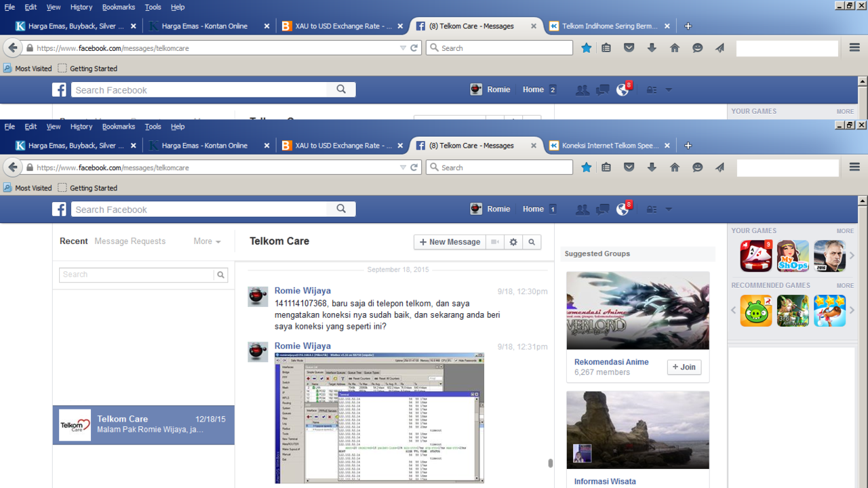868x488 pixels.
Task: Click Search field in messages sidebar
Action: 136,274
